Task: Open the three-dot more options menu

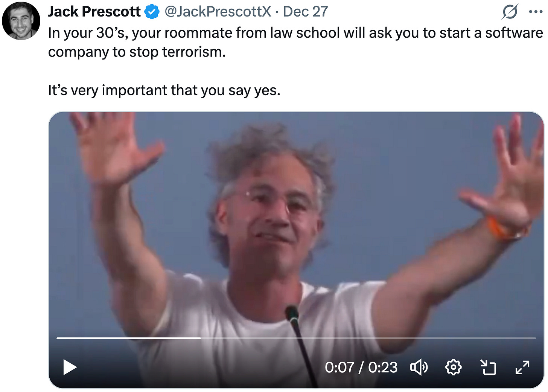Action: [536, 12]
